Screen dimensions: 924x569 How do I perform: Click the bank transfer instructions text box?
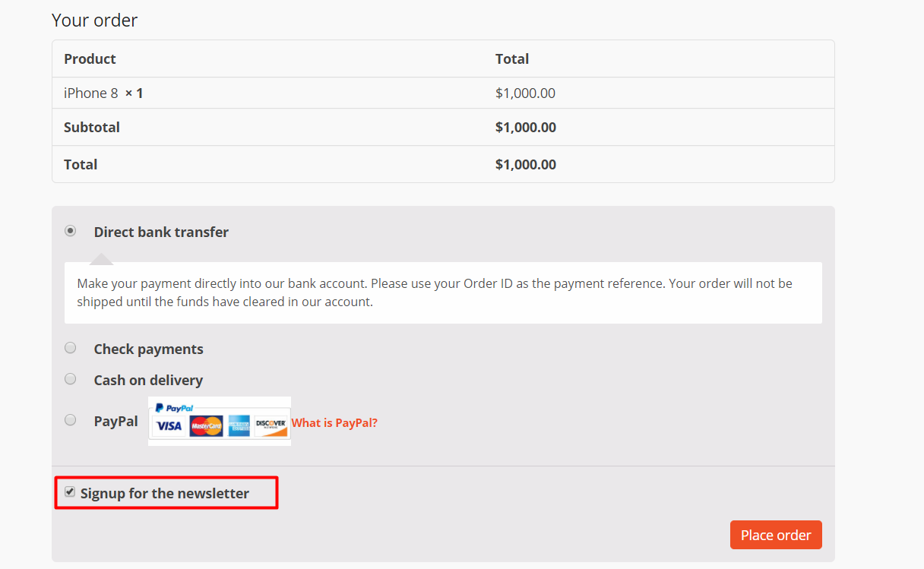(x=443, y=292)
